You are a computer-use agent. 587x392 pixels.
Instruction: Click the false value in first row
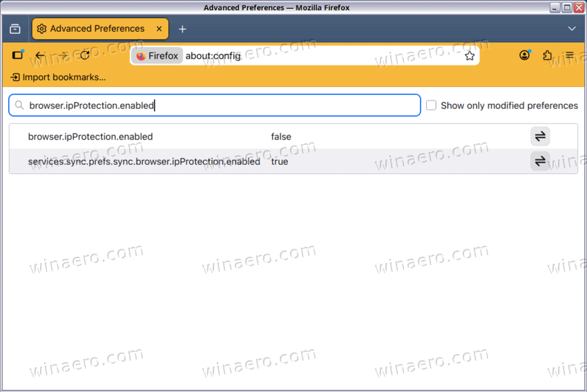click(281, 137)
